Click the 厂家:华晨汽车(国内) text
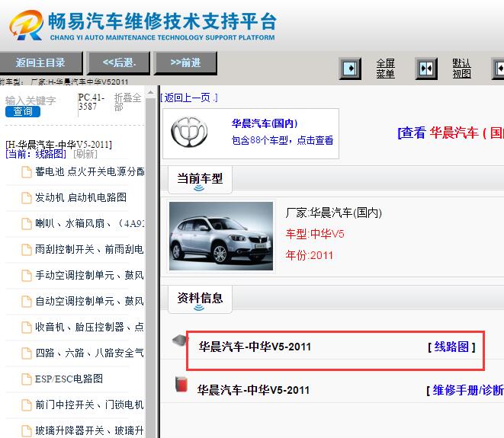This screenshot has width=504, height=438. pos(334,213)
